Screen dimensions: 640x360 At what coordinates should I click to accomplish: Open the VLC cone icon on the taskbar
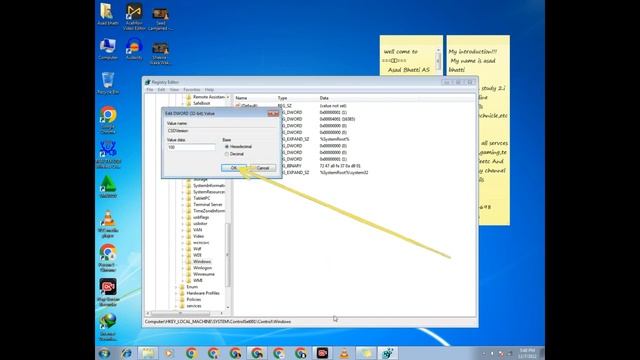pos(344,353)
